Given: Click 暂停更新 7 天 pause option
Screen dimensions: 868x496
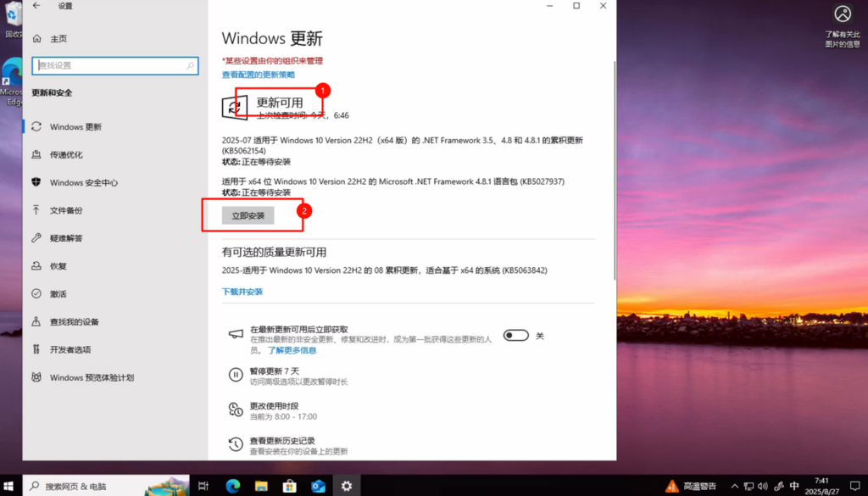Looking at the screenshot, I should coord(274,371).
